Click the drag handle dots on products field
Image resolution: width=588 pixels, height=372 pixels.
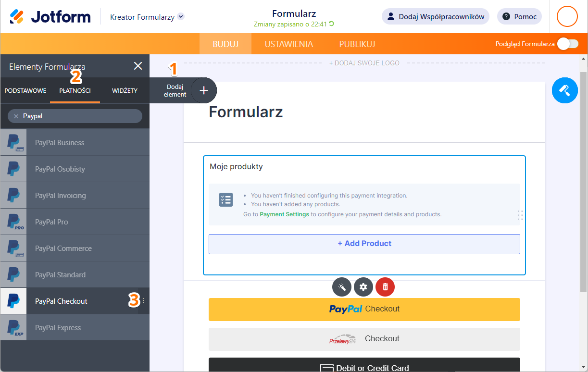click(520, 215)
